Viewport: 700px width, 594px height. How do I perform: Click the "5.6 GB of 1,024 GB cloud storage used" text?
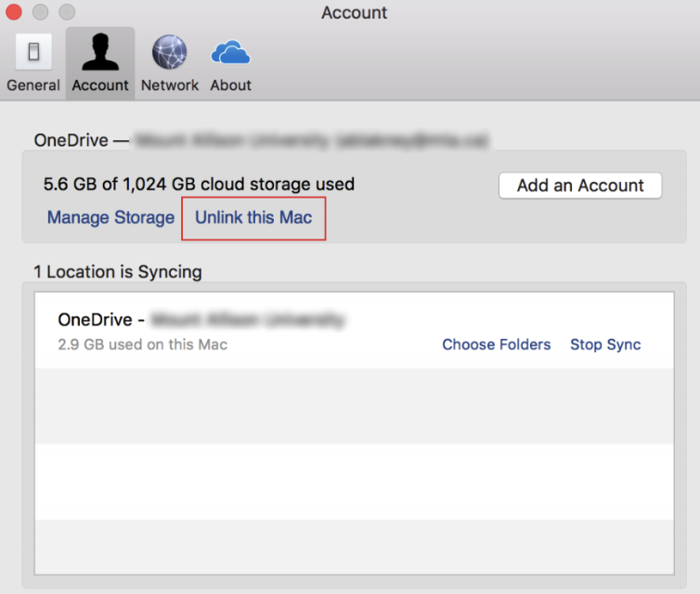point(199,184)
